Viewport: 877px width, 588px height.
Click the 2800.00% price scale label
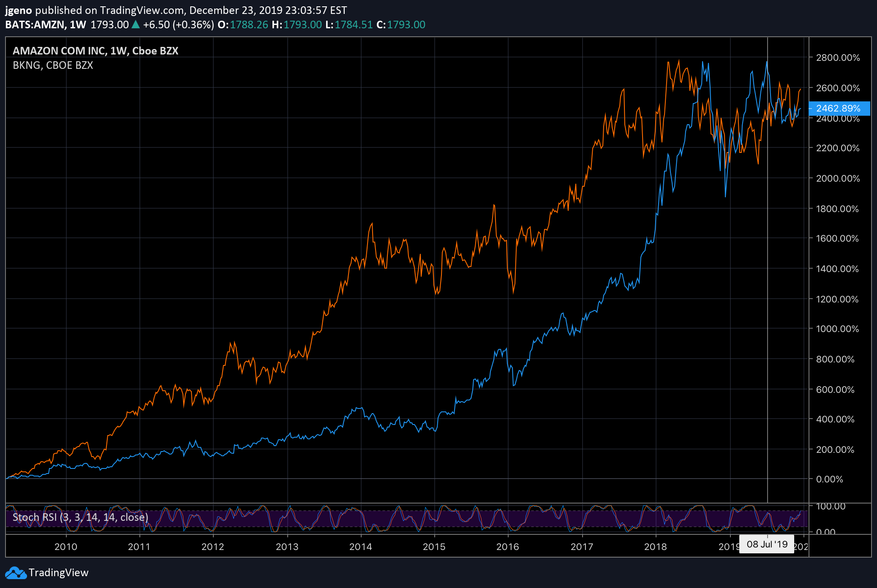838,58
